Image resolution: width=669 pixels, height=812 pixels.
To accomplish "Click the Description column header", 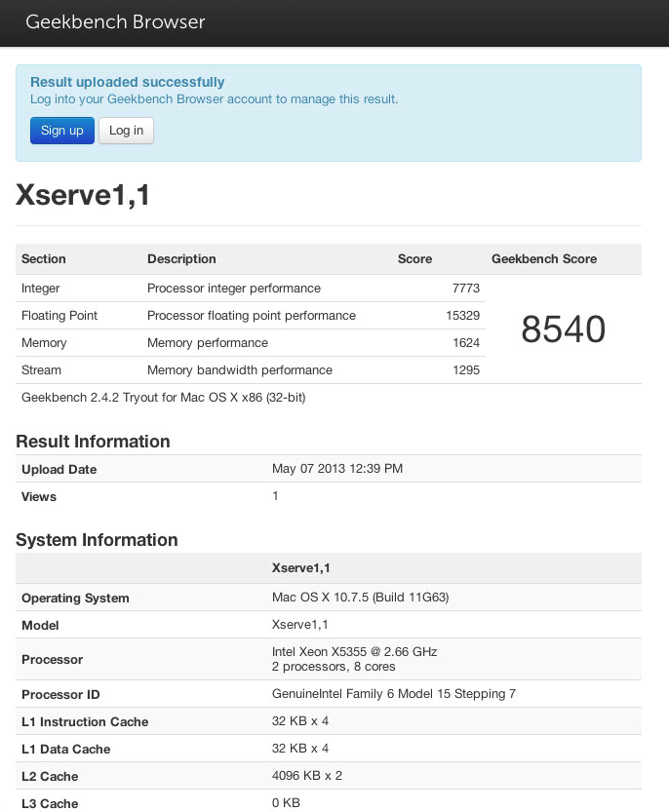I will tap(181, 259).
